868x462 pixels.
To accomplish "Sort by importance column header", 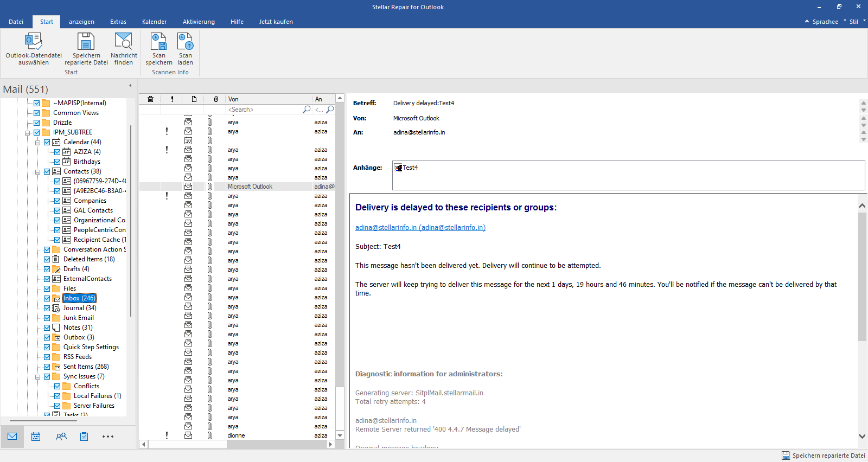I will [172, 99].
